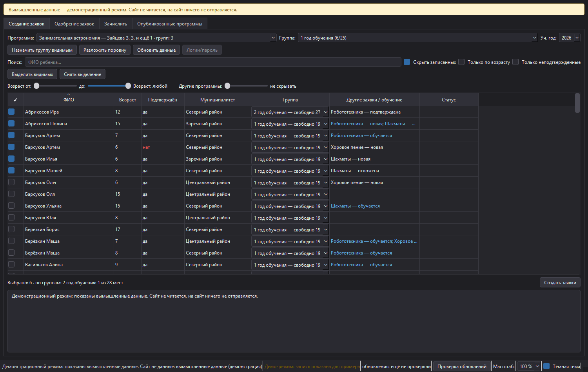Click the Снять выделение button
The height and width of the screenshot is (372, 588).
point(82,74)
